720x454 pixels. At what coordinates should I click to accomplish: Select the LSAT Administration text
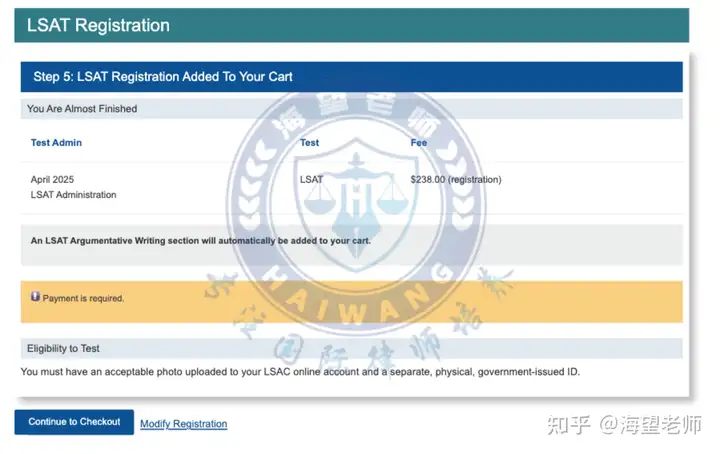point(73,195)
